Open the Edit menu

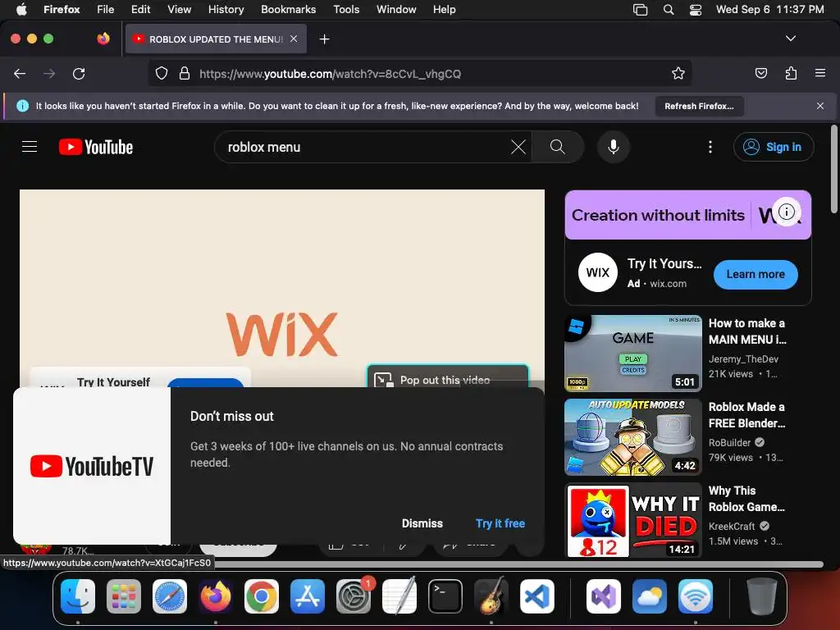[x=140, y=9]
